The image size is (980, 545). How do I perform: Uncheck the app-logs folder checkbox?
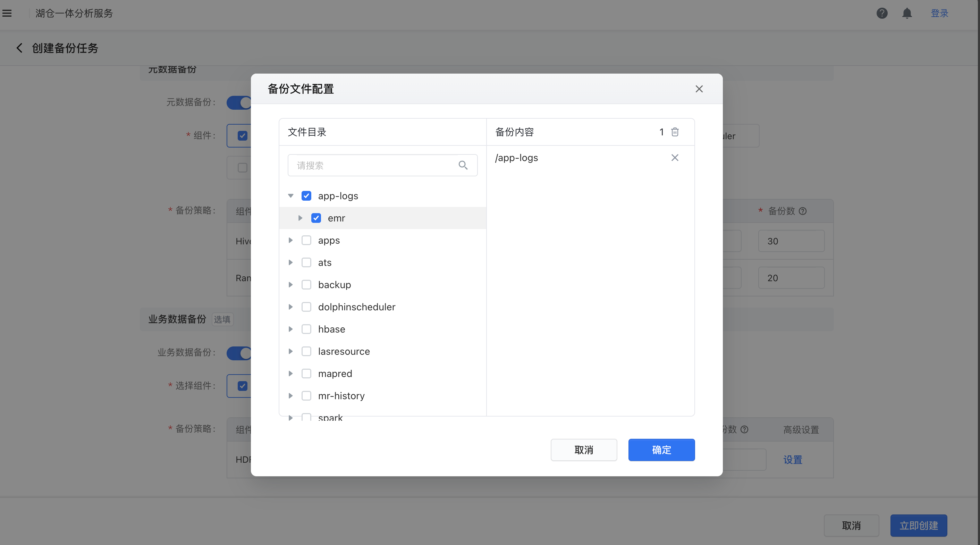pos(306,196)
